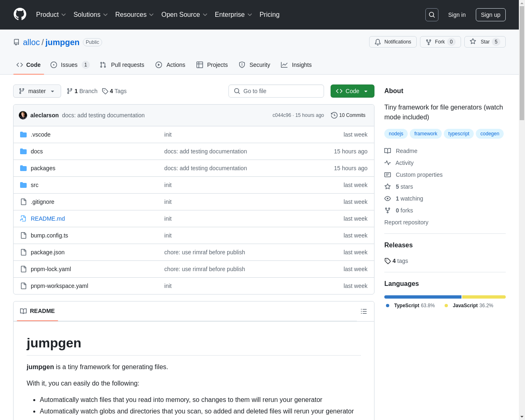The height and width of the screenshot is (420, 525).
Task: Switch to the Projects tab
Action: tap(212, 65)
